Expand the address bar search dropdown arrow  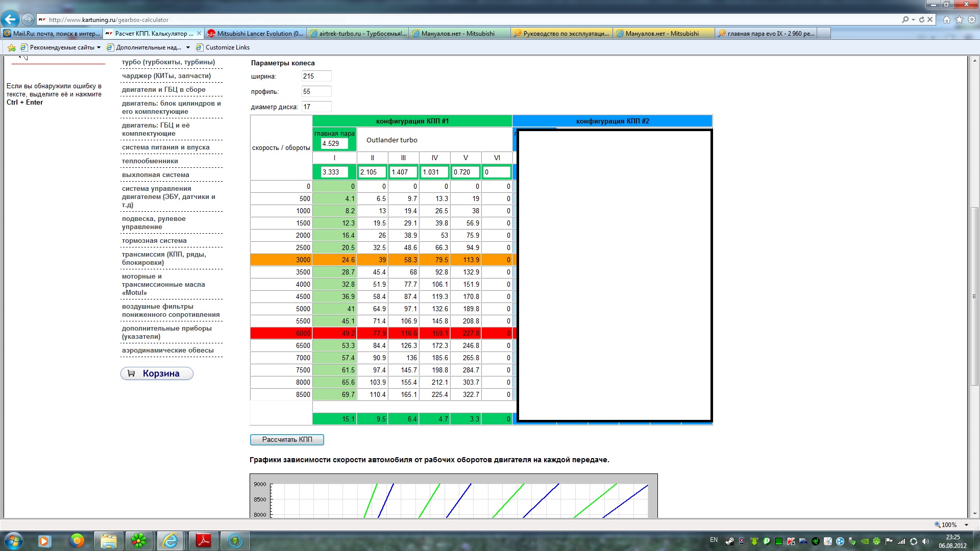(913, 19)
